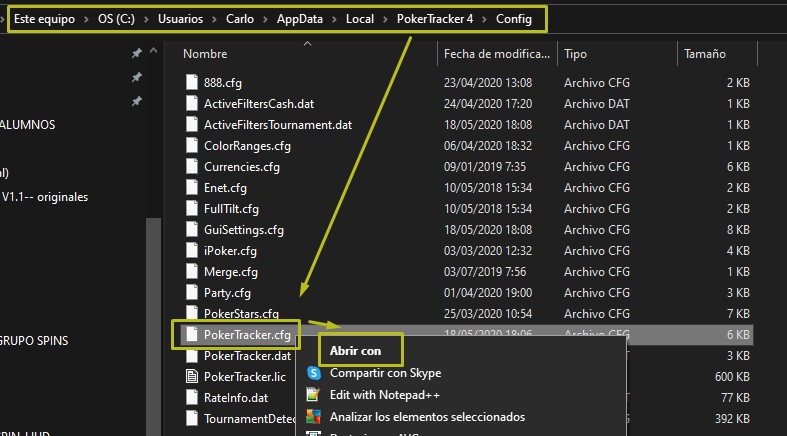Click the second quick access pin icon

[137, 77]
